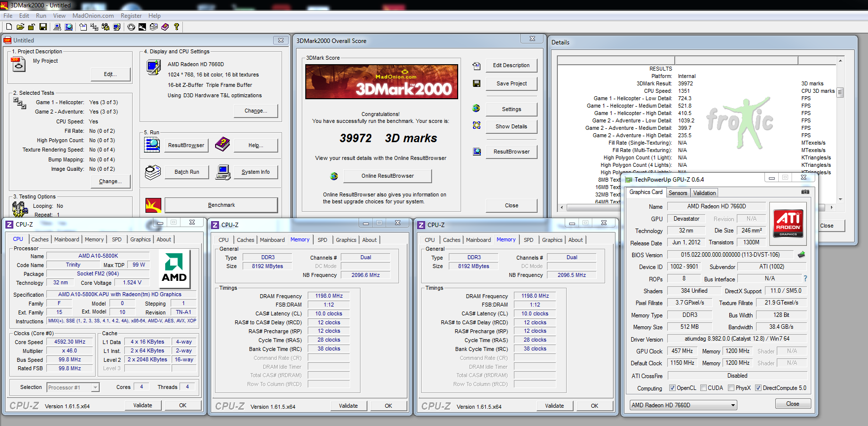Screen dimensions: 868x426
Task: Open Caches tab in CPU-Z window showing AMD A10-5800K
Action: pyautogui.click(x=40, y=239)
